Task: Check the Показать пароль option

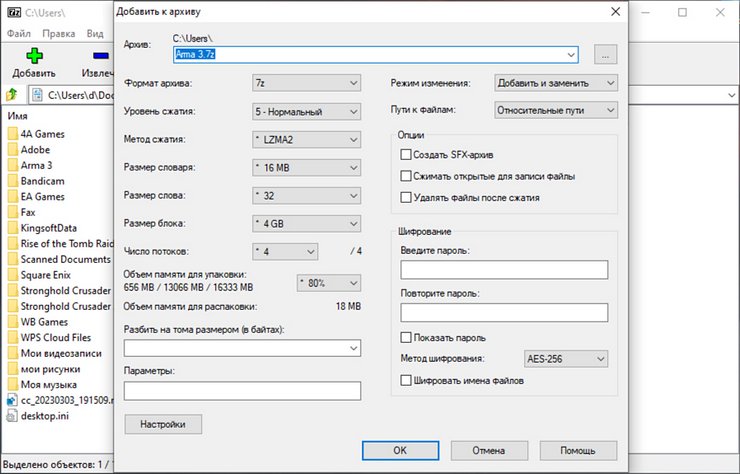Action: click(x=406, y=338)
